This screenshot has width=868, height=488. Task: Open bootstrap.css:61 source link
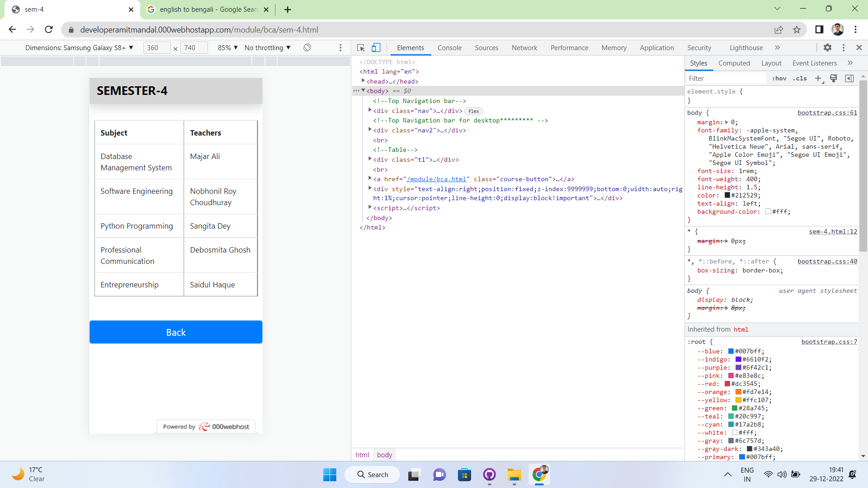[827, 113]
